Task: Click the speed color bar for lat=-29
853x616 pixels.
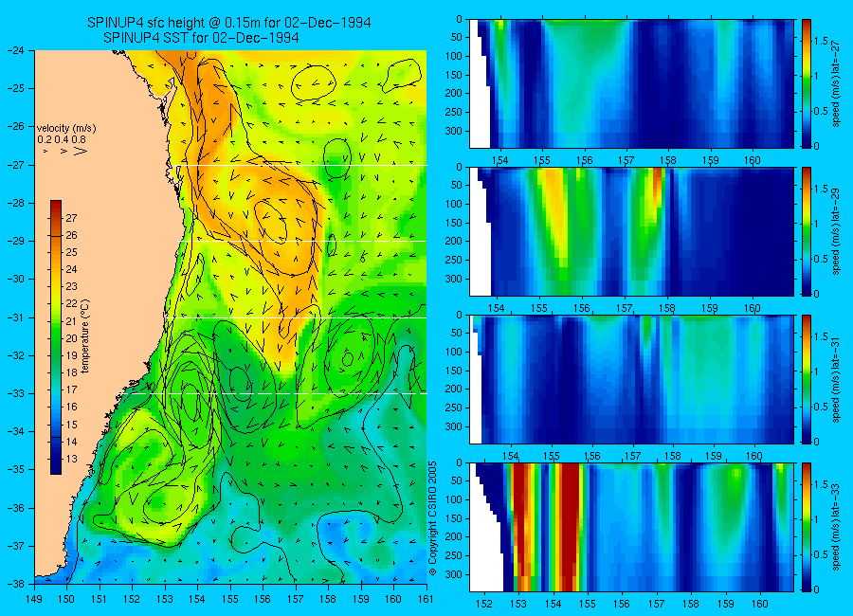Action: pos(806,231)
